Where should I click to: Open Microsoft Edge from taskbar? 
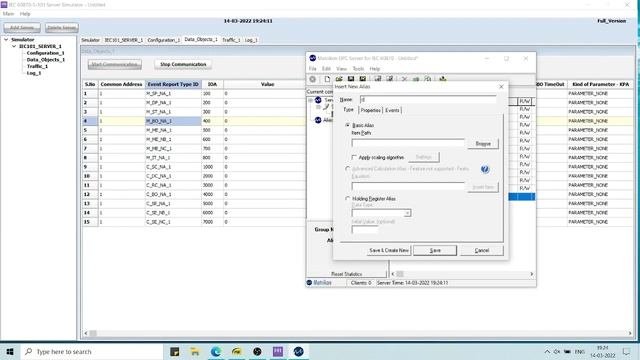click(x=216, y=351)
